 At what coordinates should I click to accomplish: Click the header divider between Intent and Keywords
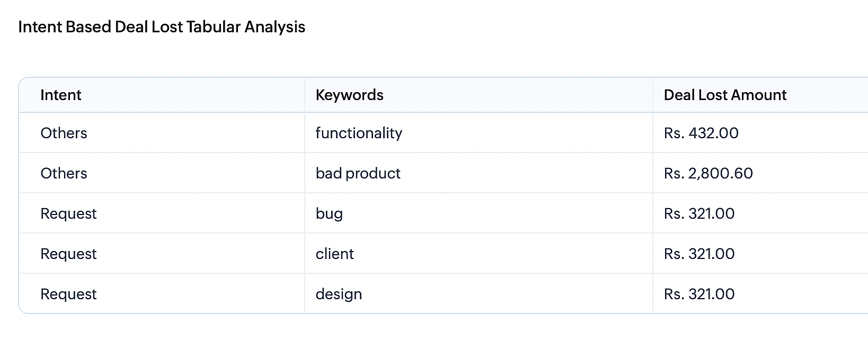[x=305, y=95]
